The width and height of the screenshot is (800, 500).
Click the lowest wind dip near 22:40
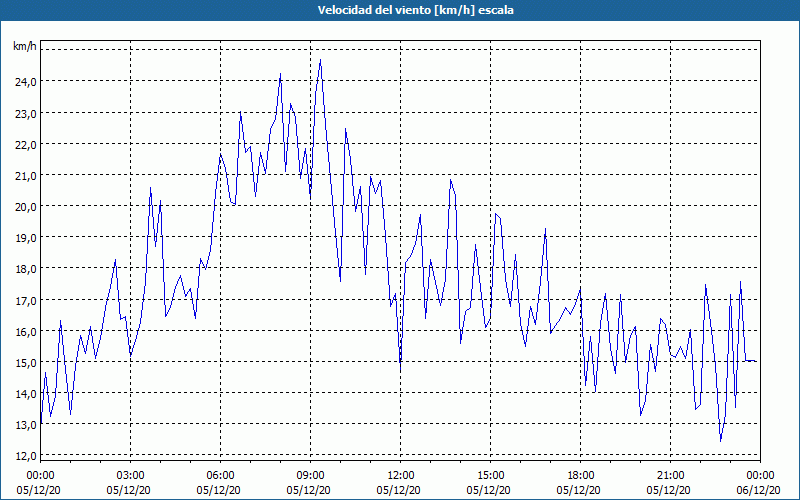pyautogui.click(x=720, y=441)
